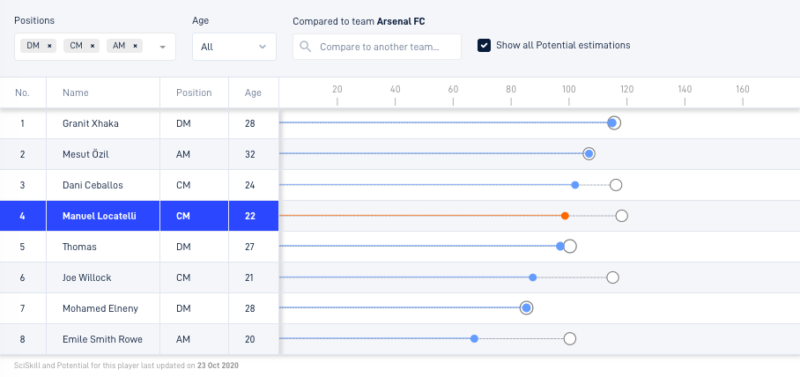
Task: Sort by the Age column header
Action: (x=253, y=93)
